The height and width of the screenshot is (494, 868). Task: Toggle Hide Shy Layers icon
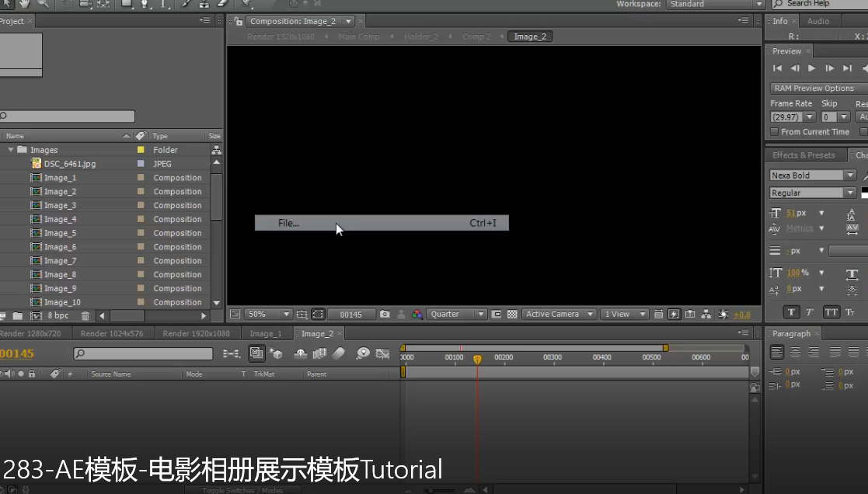[301, 353]
